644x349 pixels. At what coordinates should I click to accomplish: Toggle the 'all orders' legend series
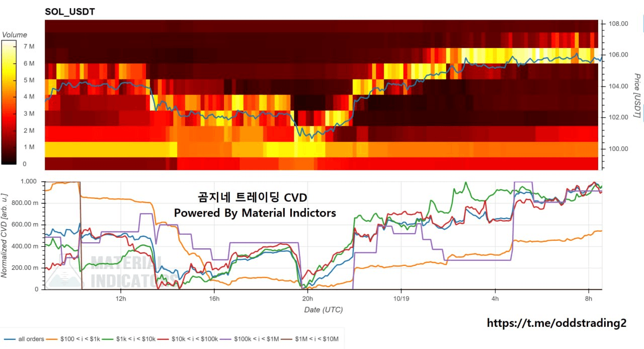pyautogui.click(x=24, y=339)
